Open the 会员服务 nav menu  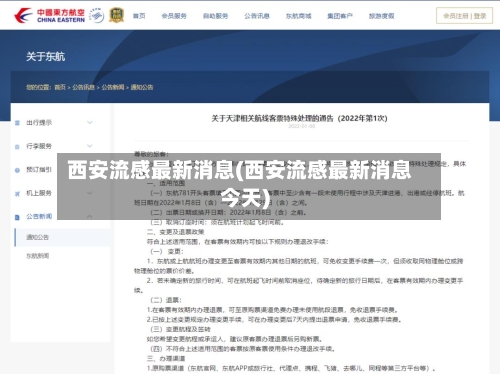click(174, 16)
